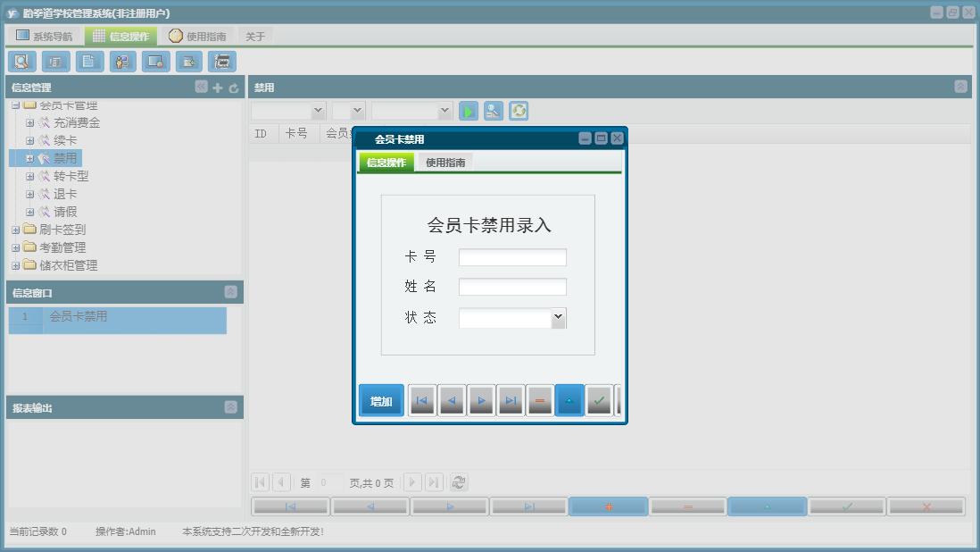Expand the 考勤管理 tree node
The height and width of the screenshot is (552, 980).
(15, 247)
